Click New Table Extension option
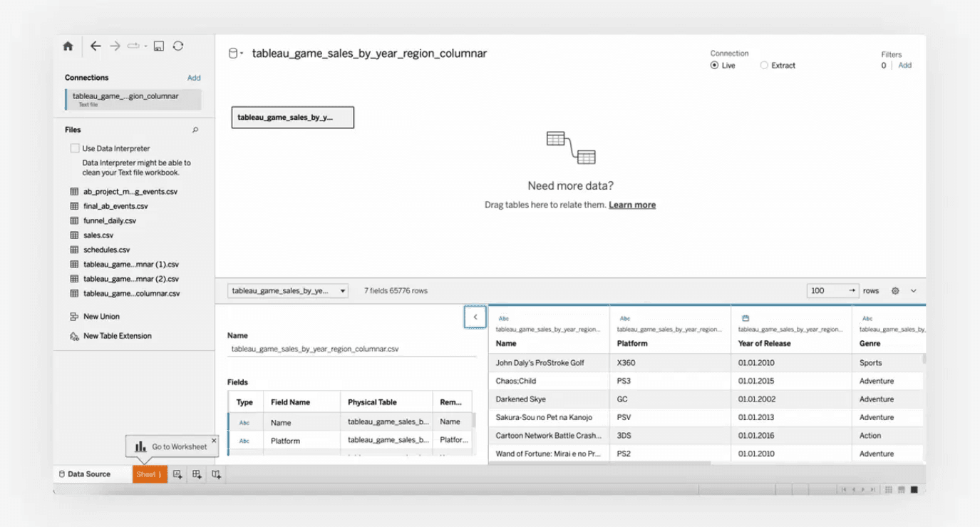This screenshot has width=980, height=527. [117, 336]
